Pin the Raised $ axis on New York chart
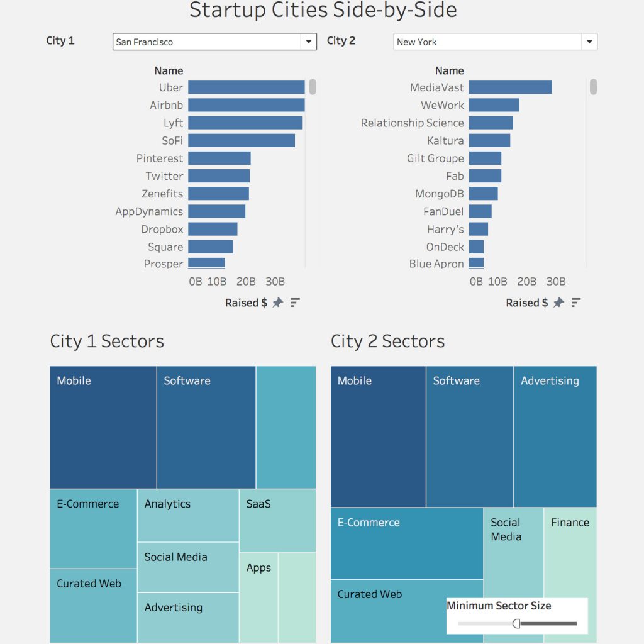This screenshot has height=644, width=644. 558,303
